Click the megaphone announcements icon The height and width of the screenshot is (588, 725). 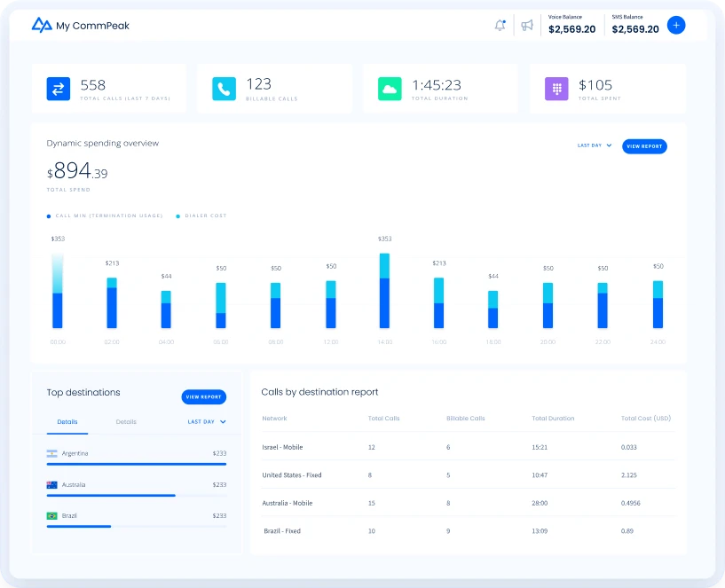pyautogui.click(x=527, y=25)
